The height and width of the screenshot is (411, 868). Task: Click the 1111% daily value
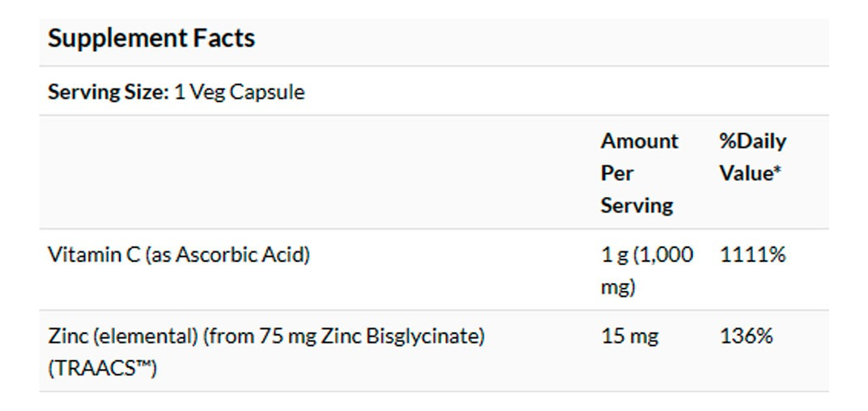pos(752,255)
